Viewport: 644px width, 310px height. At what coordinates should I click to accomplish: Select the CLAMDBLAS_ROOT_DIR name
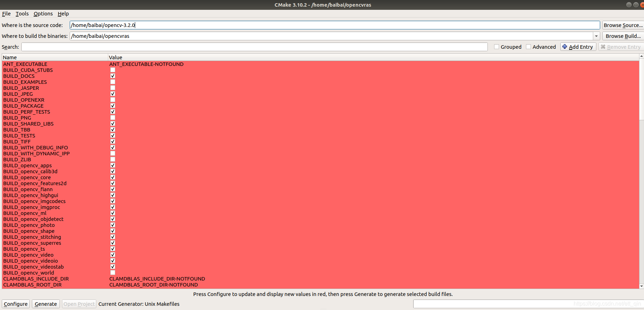pyautogui.click(x=32, y=285)
